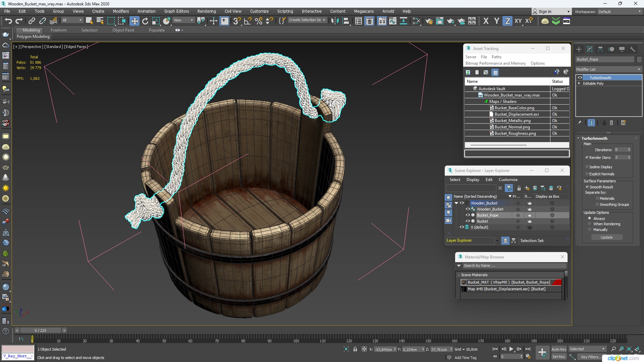Click Refresh icon in Asset Tracking
644x362 pixels.
tap(468, 72)
